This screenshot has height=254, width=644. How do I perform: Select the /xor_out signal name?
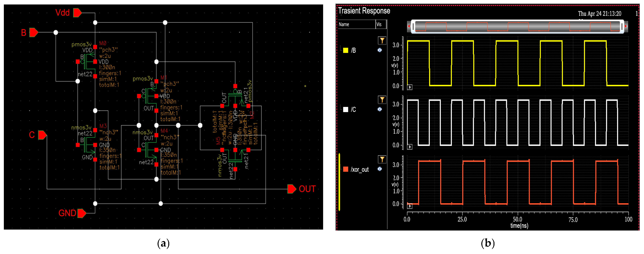tap(359, 170)
